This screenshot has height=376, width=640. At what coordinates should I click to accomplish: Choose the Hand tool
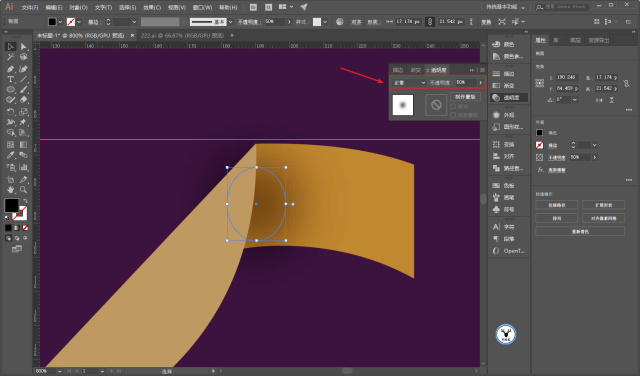[x=11, y=190]
